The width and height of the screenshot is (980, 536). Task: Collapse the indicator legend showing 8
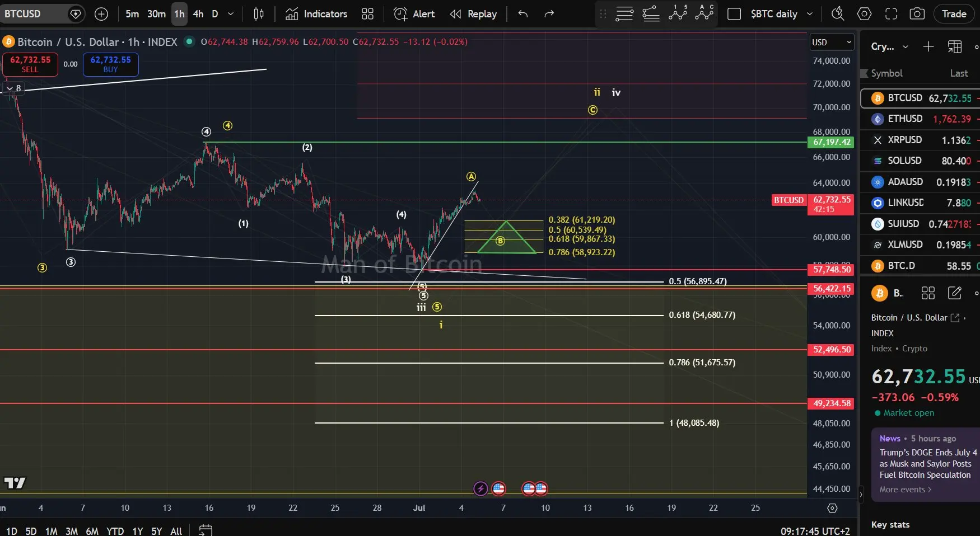pos(10,88)
